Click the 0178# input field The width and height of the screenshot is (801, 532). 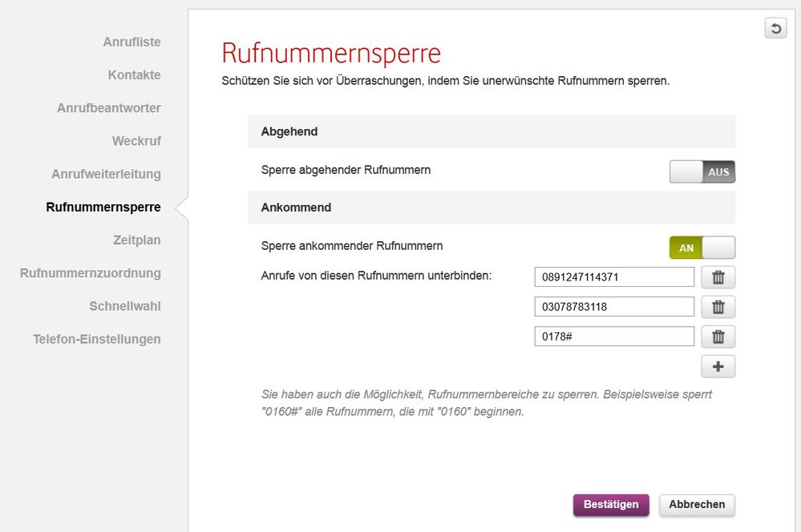click(x=614, y=337)
